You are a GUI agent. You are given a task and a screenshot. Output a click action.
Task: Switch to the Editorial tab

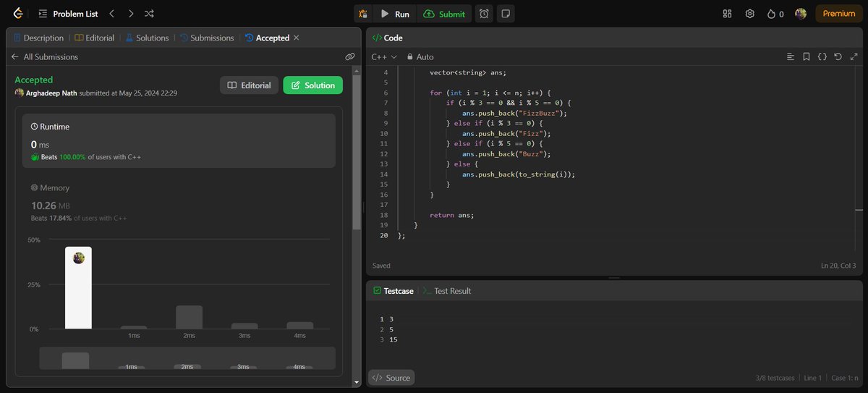95,38
